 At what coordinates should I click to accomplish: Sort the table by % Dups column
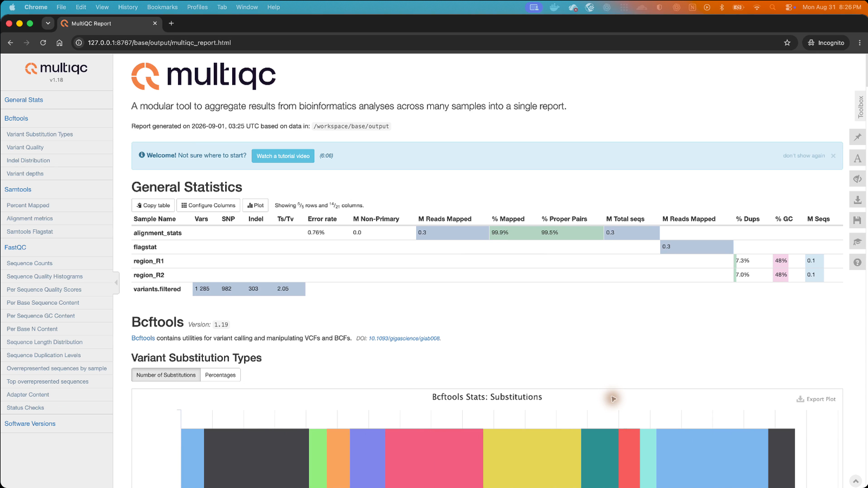(x=748, y=219)
